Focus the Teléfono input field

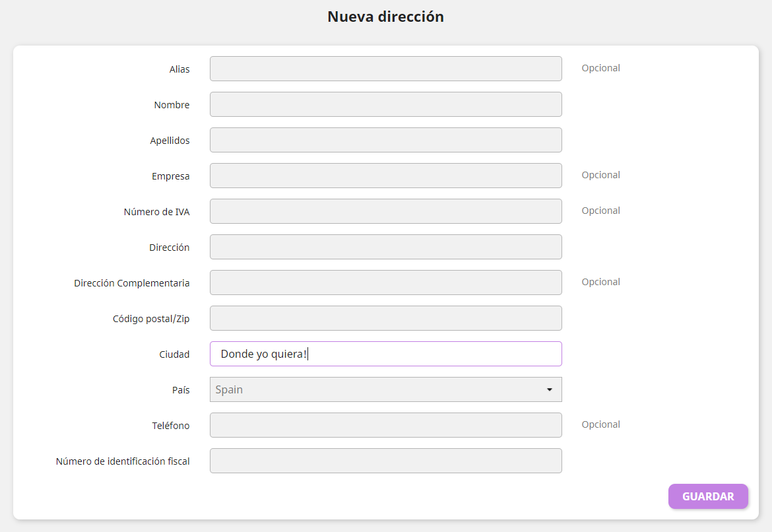(385, 425)
